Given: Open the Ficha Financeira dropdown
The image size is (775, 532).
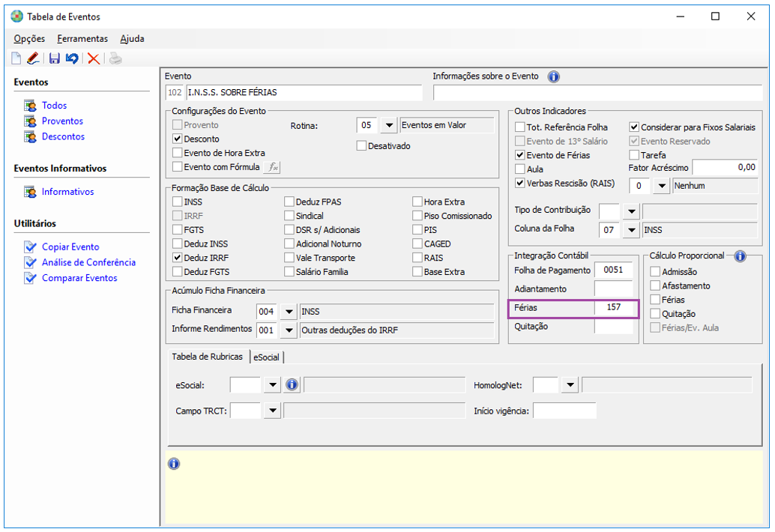Looking at the screenshot, I should tap(289, 312).
